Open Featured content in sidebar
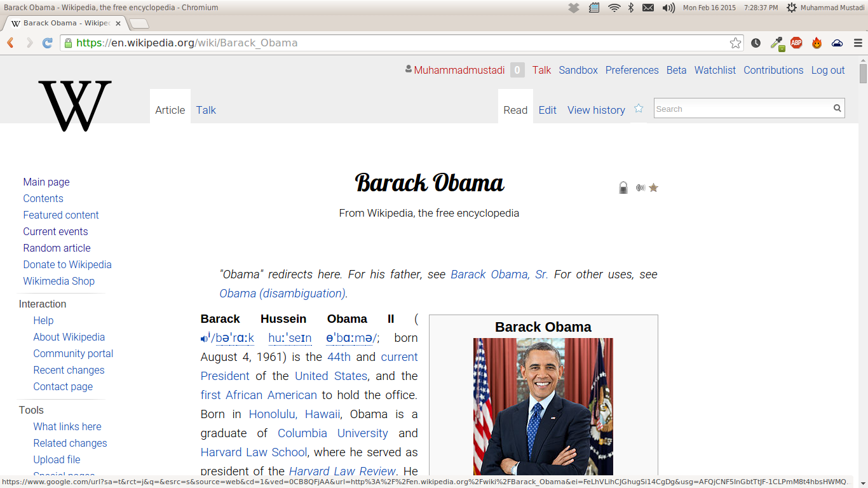Viewport: 868px width, 488px height. (61, 215)
